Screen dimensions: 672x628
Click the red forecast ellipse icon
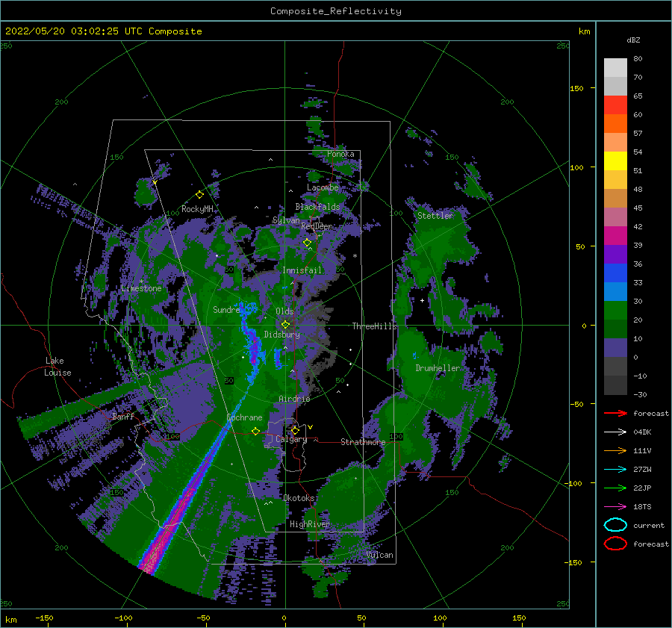coord(615,544)
